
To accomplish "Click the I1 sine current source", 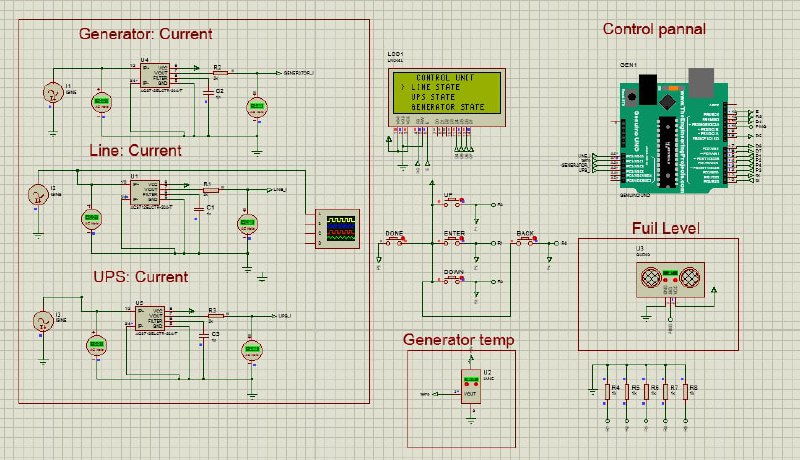I will 53,93.
